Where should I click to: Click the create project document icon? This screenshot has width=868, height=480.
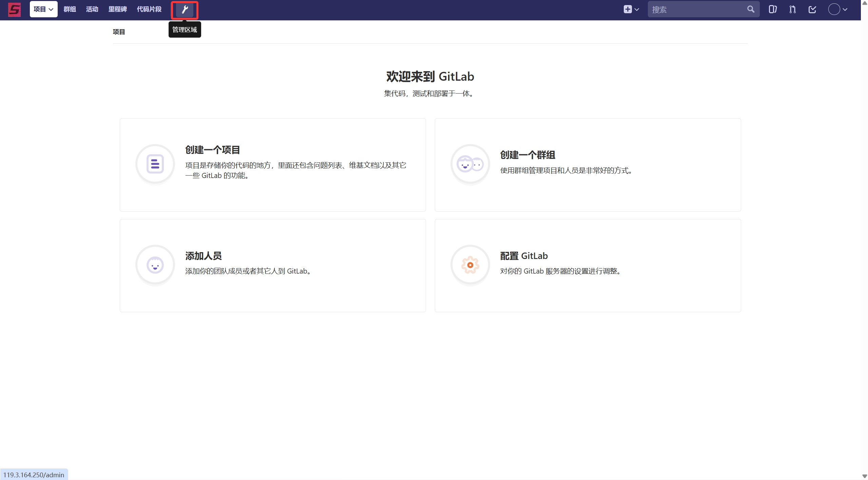pos(155,164)
